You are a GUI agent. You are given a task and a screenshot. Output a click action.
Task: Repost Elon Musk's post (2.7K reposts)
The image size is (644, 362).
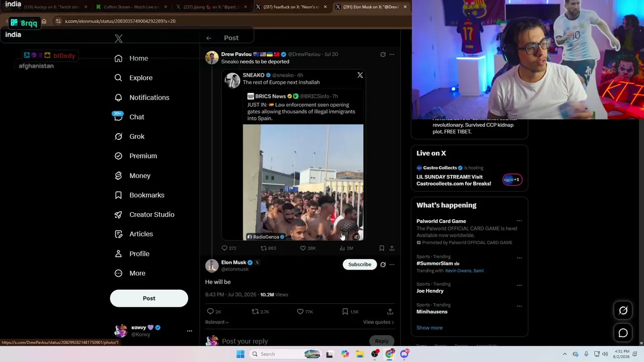(x=260, y=312)
